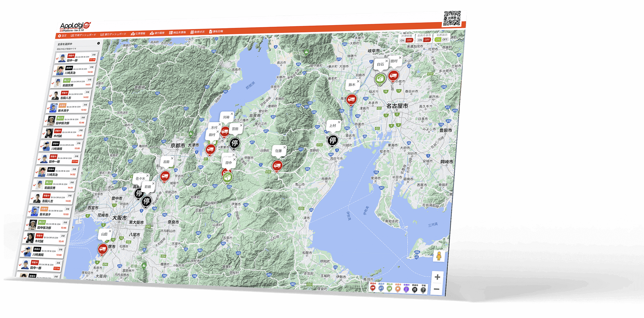
Task: Turn 名前表示 OFF
Action: (x=445, y=39)
